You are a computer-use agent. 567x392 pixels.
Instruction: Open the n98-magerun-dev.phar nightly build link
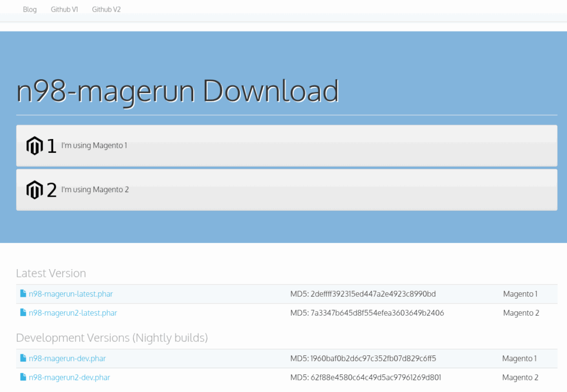[x=67, y=358]
